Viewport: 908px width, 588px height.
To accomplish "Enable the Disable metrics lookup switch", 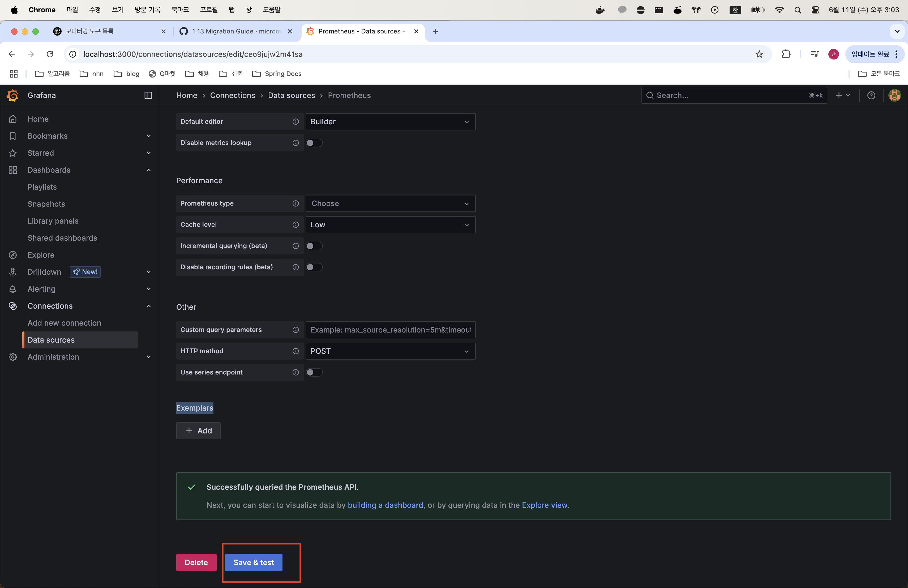I will [x=314, y=143].
